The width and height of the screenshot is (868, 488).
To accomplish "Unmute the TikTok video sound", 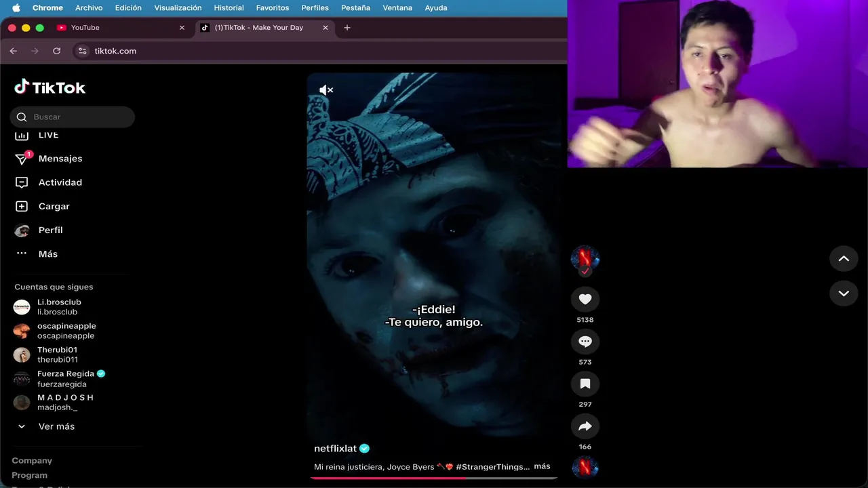I will (x=326, y=90).
